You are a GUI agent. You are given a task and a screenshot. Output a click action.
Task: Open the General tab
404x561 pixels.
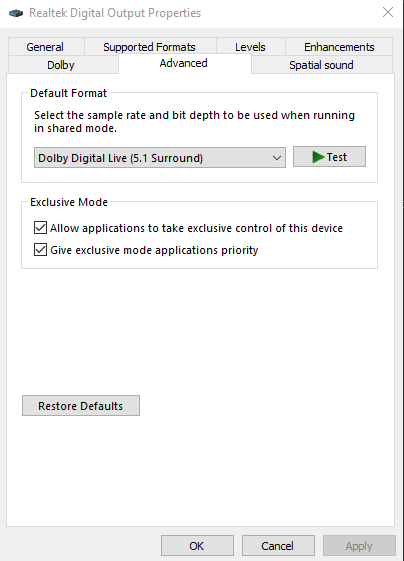[46, 47]
